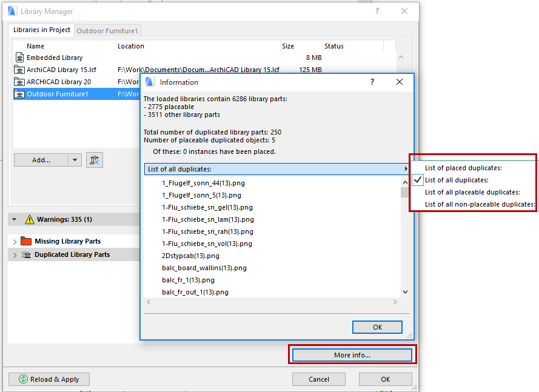
Task: Click the Size column header
Action: (301, 46)
